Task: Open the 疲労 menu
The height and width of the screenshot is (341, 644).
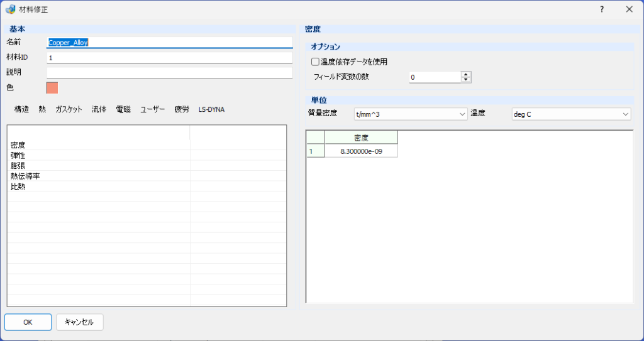Action: click(x=182, y=109)
